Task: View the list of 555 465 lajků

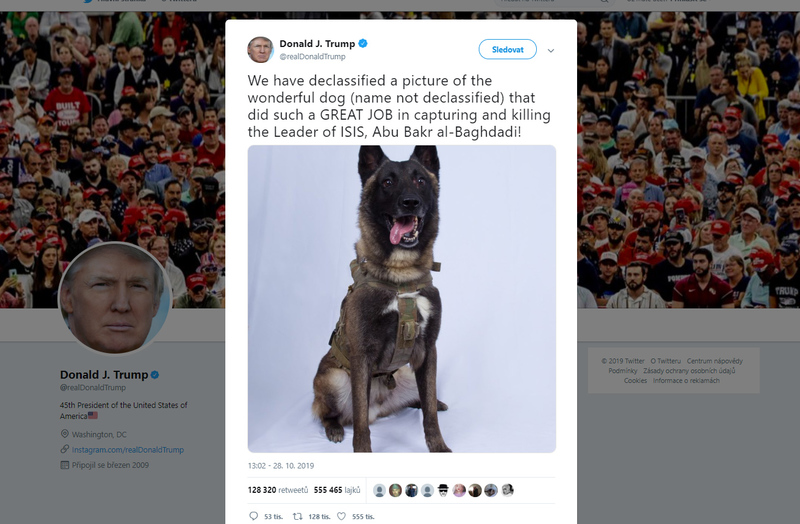Action: tap(337, 490)
